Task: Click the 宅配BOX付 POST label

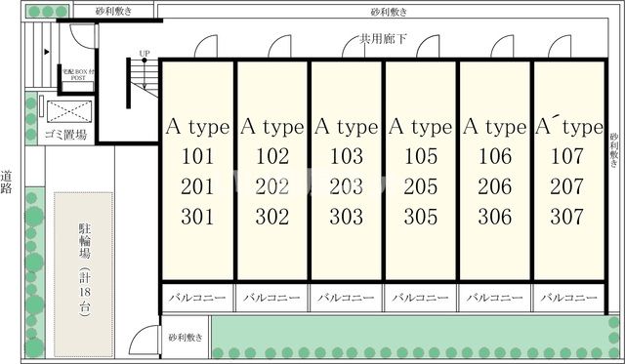Action: (x=78, y=75)
